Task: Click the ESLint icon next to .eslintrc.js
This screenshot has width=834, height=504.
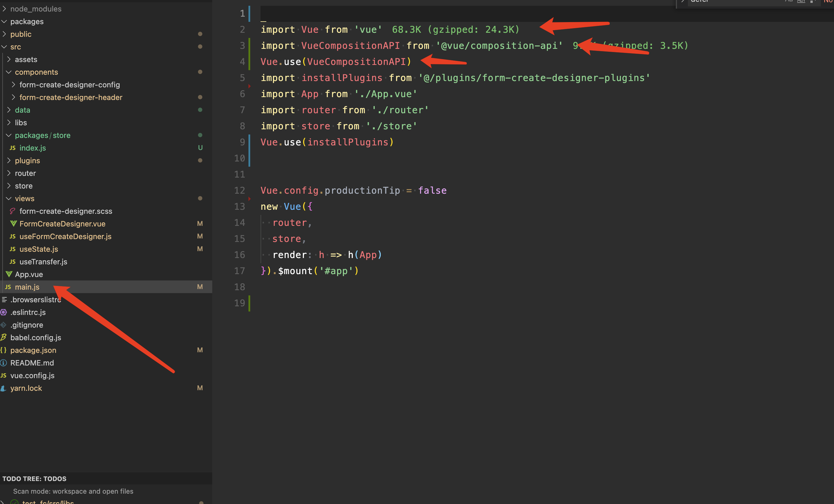Action: tap(3, 312)
